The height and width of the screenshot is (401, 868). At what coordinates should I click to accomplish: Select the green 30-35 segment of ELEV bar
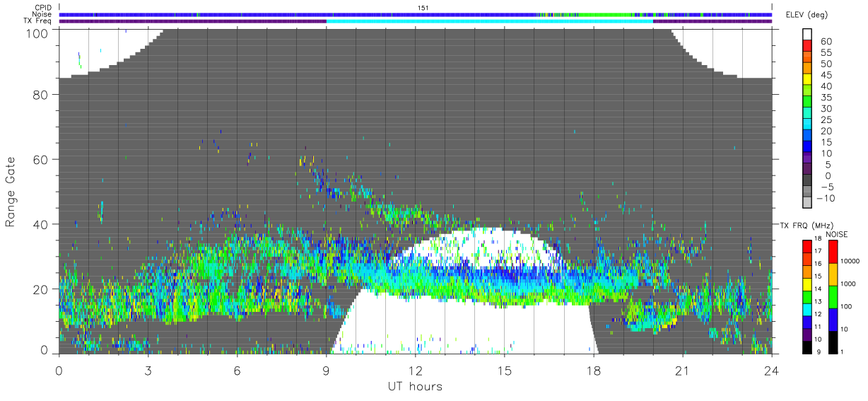[x=808, y=102]
